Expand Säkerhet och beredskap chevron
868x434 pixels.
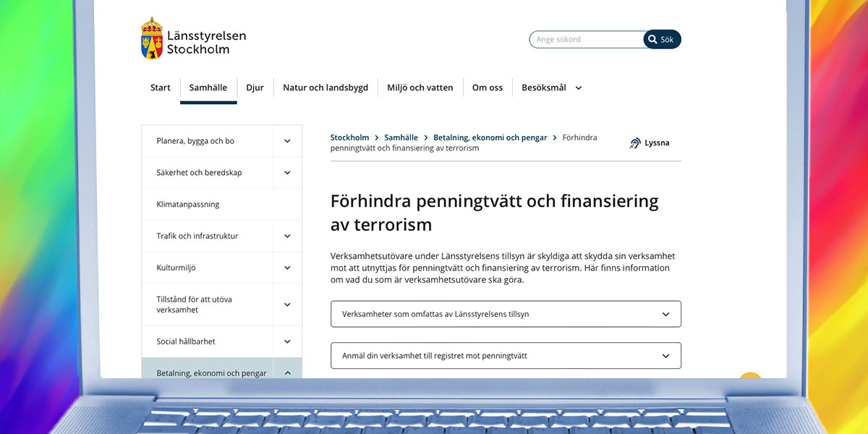[287, 173]
